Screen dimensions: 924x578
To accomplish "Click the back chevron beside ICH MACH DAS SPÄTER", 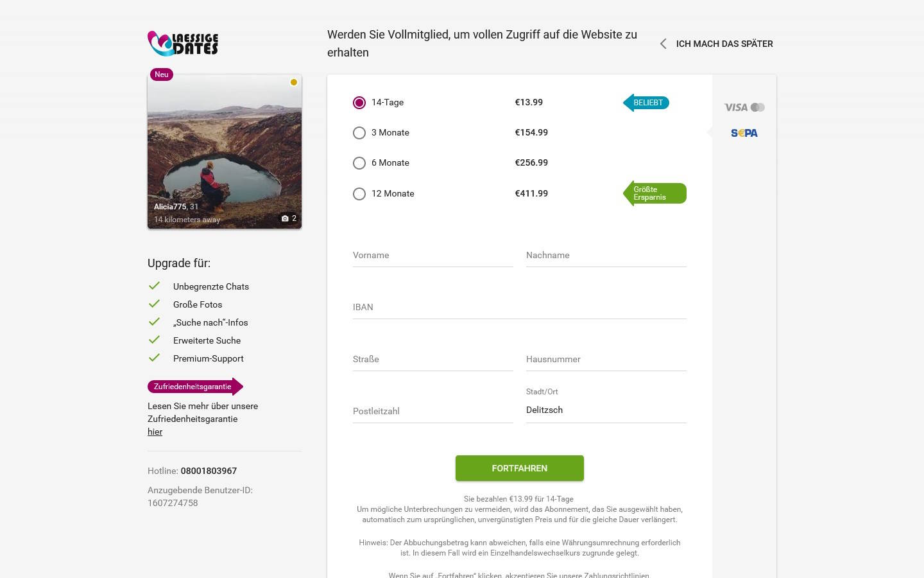I will [x=663, y=44].
